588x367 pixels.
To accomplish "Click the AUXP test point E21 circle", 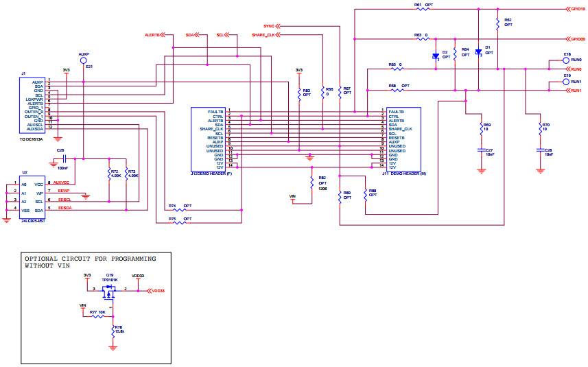I will (84, 60).
